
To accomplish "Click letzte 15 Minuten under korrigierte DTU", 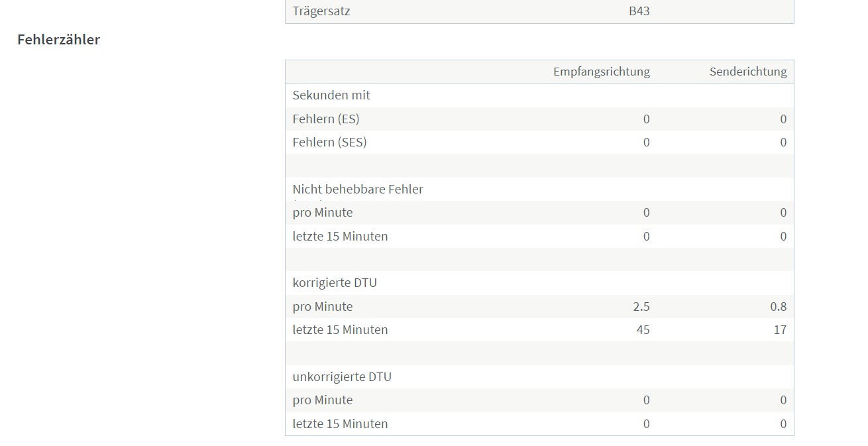I will click(341, 330).
